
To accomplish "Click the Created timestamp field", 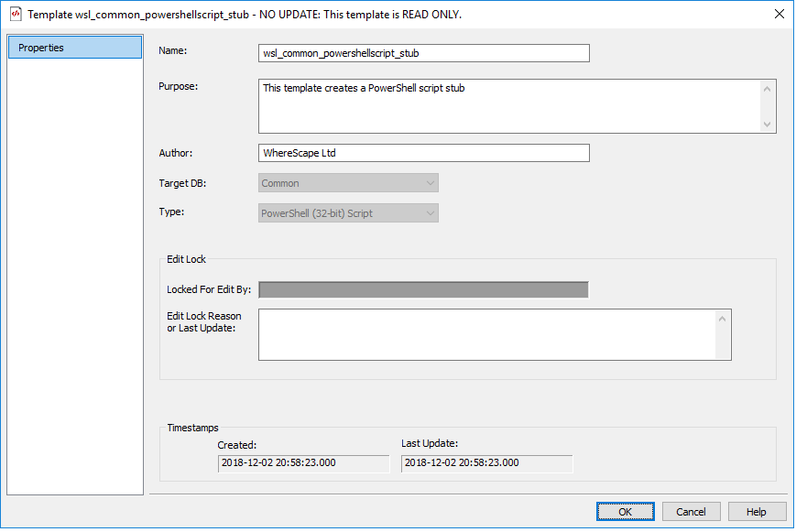I will click(x=303, y=463).
